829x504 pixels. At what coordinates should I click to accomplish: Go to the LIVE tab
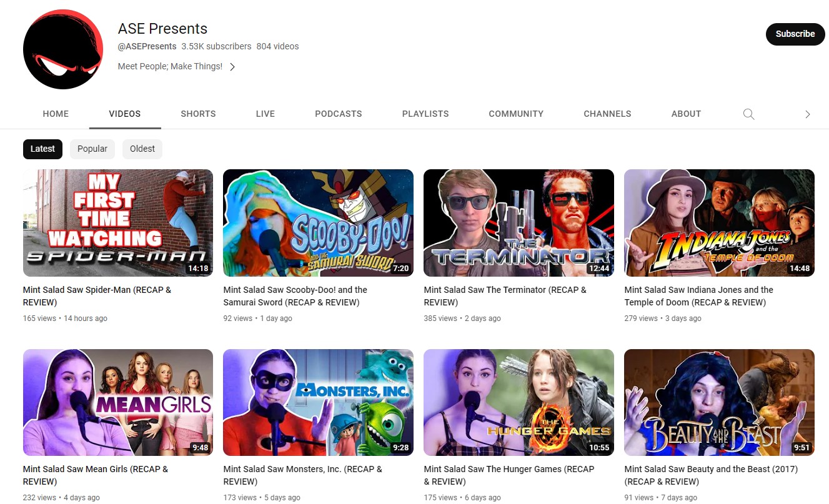click(266, 114)
